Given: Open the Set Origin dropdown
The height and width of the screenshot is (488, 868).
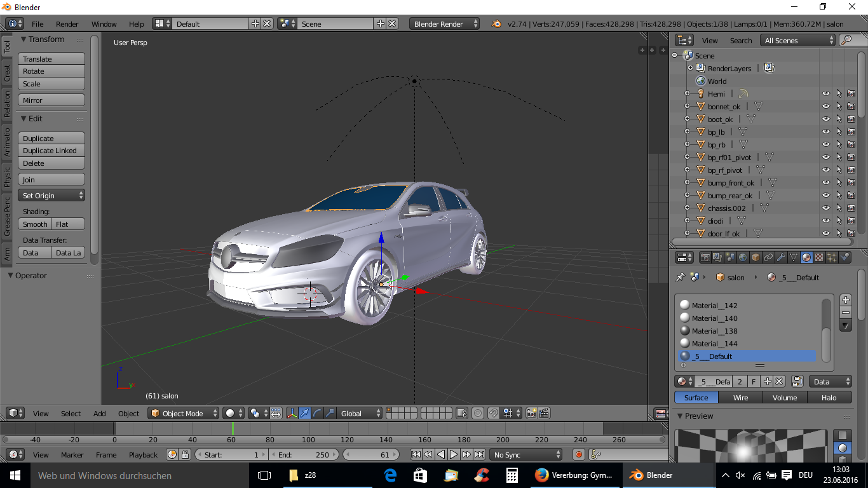Looking at the screenshot, I should coord(51,196).
